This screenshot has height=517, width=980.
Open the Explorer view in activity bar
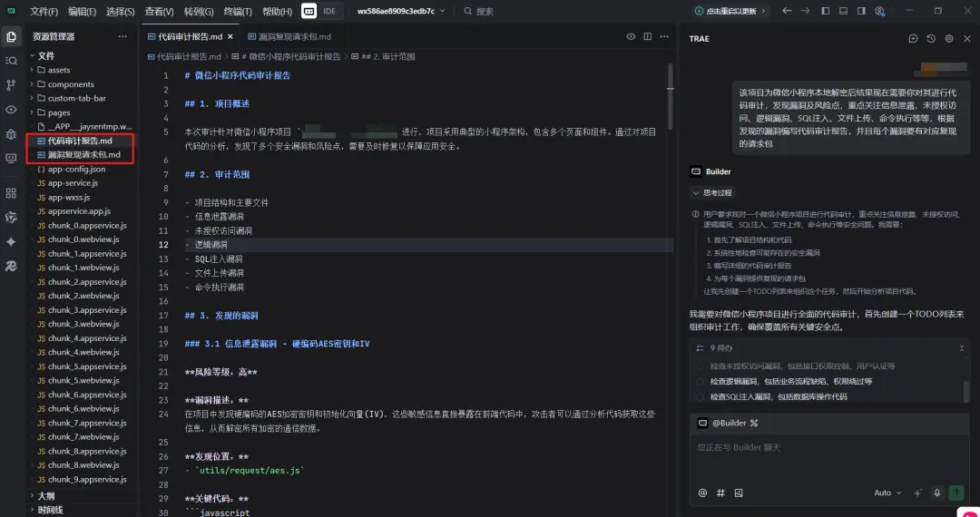pos(11,37)
